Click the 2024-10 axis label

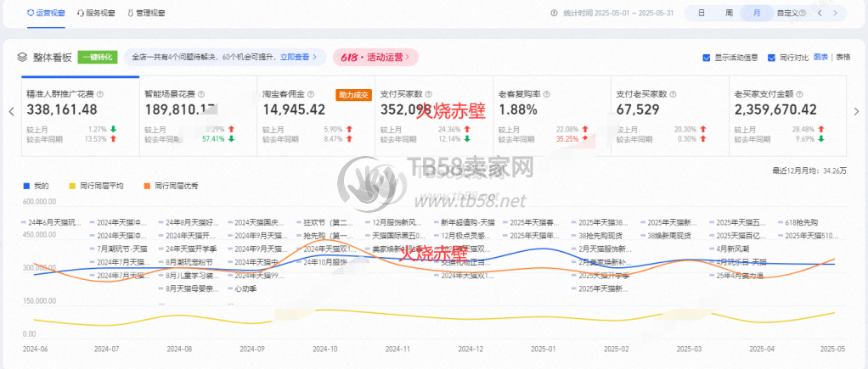pos(325,349)
